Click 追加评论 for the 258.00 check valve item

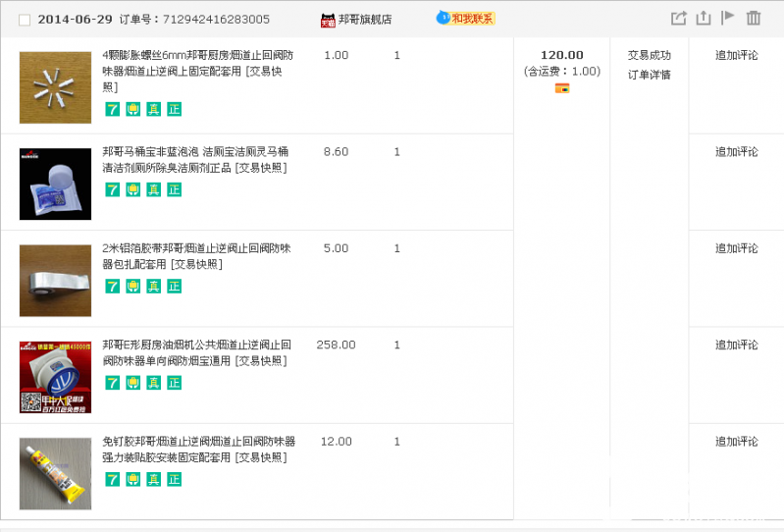point(736,346)
